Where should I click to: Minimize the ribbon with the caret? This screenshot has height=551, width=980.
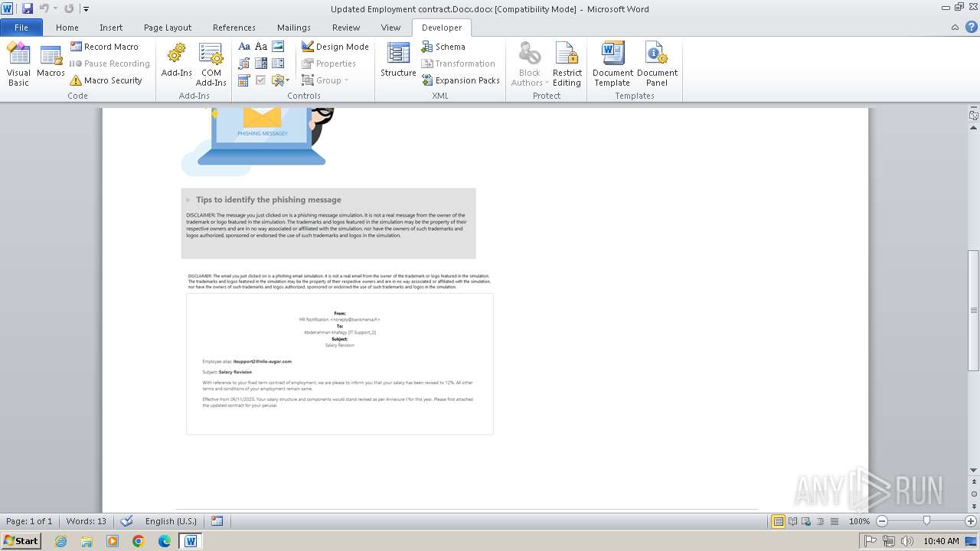pyautogui.click(x=955, y=28)
